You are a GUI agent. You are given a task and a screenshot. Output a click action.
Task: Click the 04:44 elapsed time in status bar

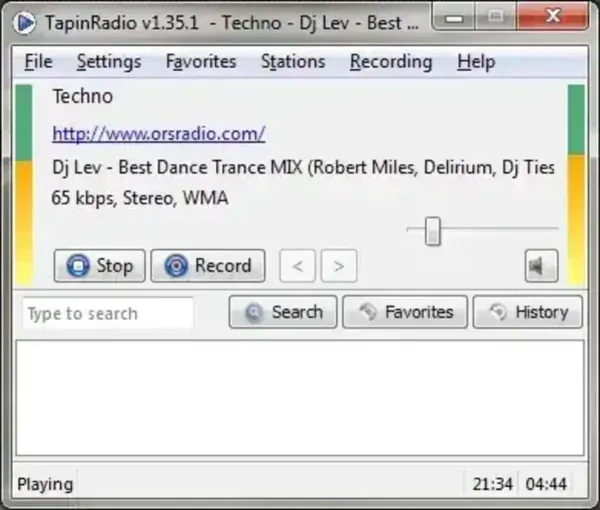pos(546,484)
